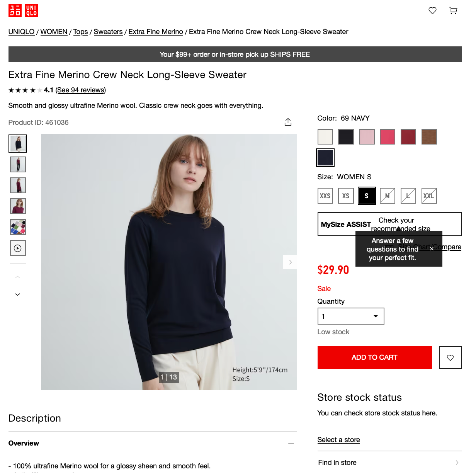Click the UNIQLO logo
The width and height of the screenshot is (476, 473).
[23, 10]
